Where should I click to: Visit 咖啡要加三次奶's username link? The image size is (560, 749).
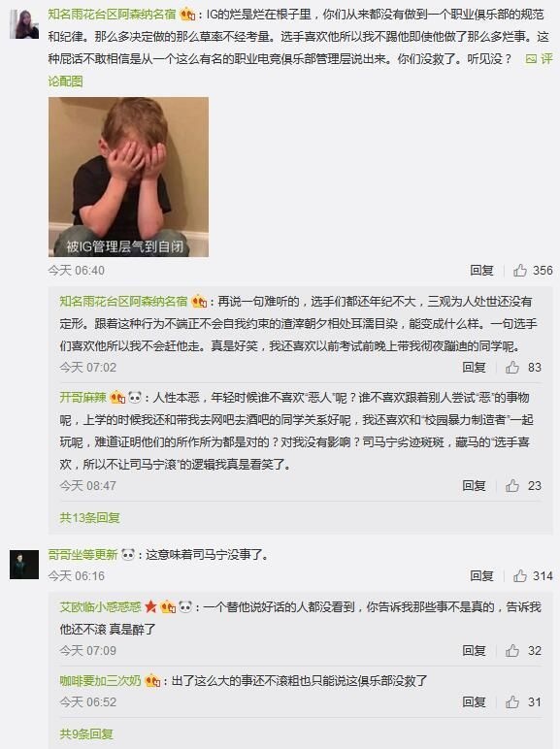[x=100, y=681]
